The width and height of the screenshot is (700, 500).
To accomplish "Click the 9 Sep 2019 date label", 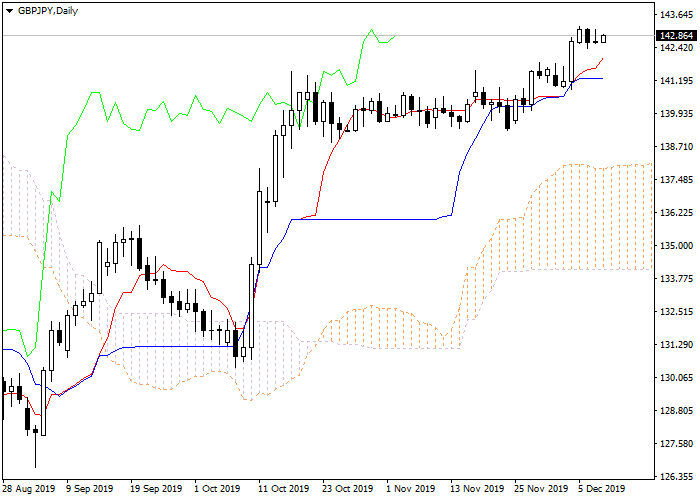I will [90, 489].
